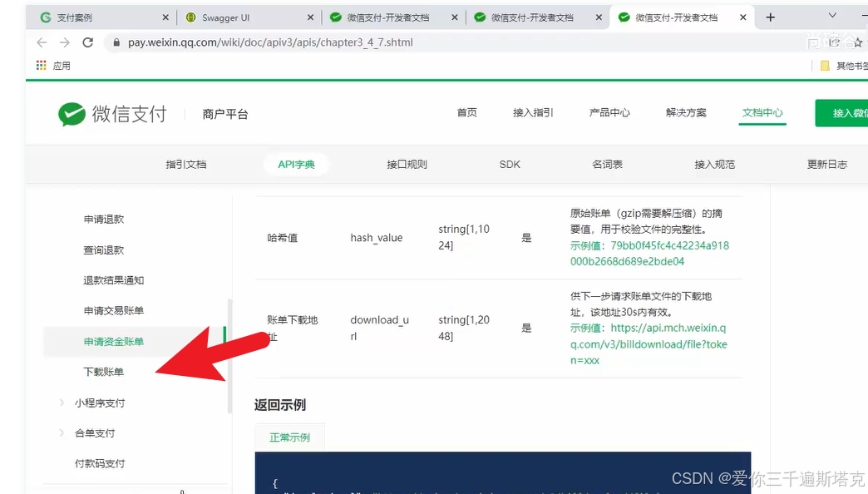The image size is (868, 494).
Task: Switch to the Swagger UI tab
Action: tap(249, 17)
